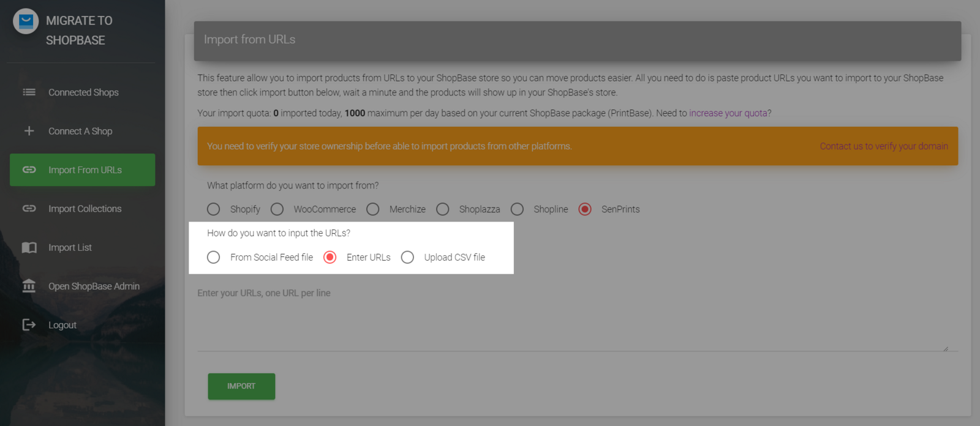Click the URL text area resize handle
The width and height of the screenshot is (980, 426).
(x=946, y=348)
